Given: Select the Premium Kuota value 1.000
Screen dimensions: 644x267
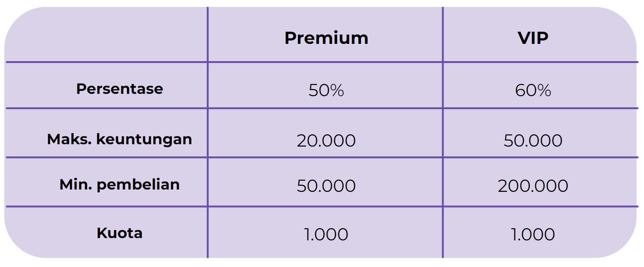Looking at the screenshot, I should point(326,234).
